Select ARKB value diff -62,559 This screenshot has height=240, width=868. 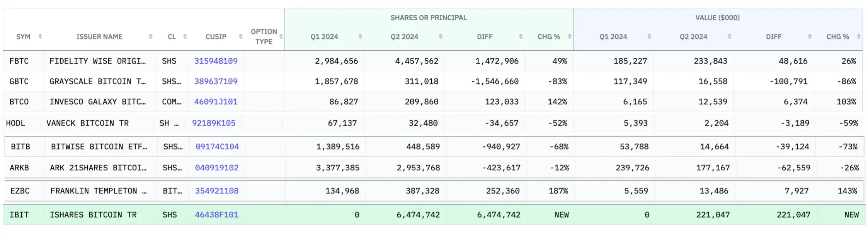[x=794, y=168]
